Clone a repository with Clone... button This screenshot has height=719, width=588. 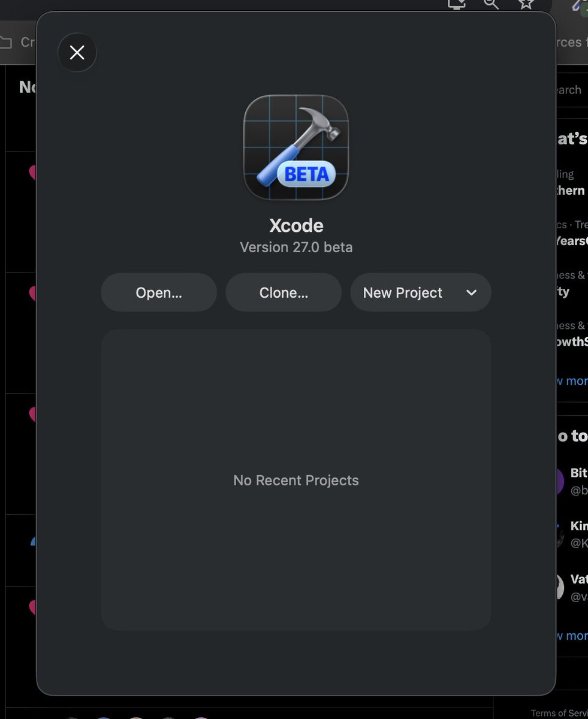click(x=284, y=292)
